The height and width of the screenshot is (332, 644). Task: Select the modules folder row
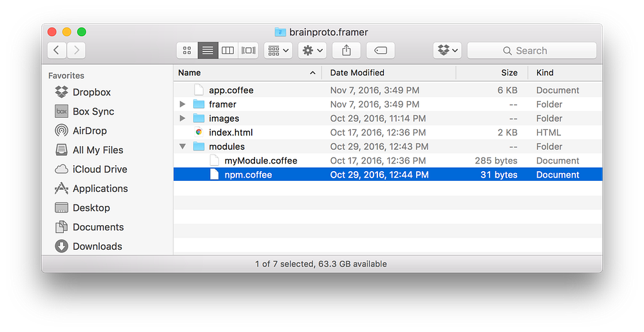click(388, 147)
